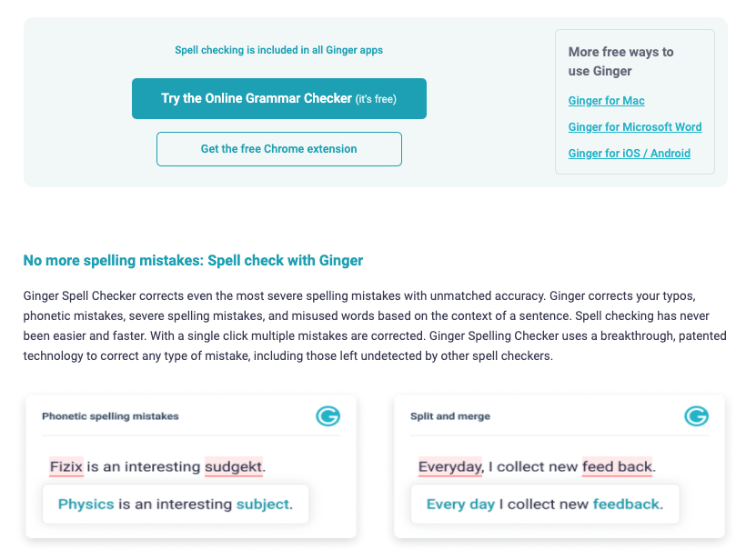Open the Ginger for Microsoft Word link
Screen dimensions: 746x560
pyautogui.click(x=635, y=127)
